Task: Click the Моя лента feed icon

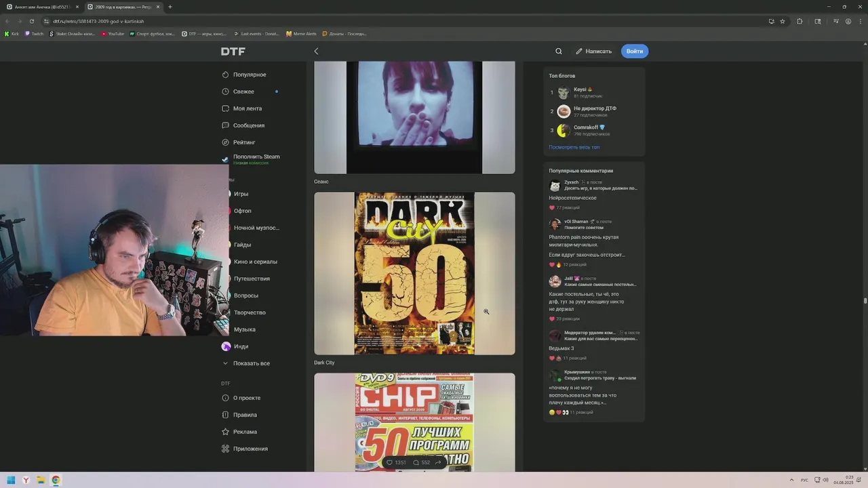Action: pyautogui.click(x=226, y=108)
